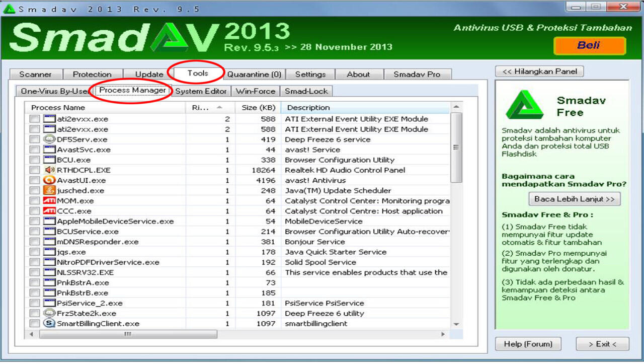The width and height of the screenshot is (644, 364).
Task: Check the DF5Serv.exe checkbox
Action: 34,139
